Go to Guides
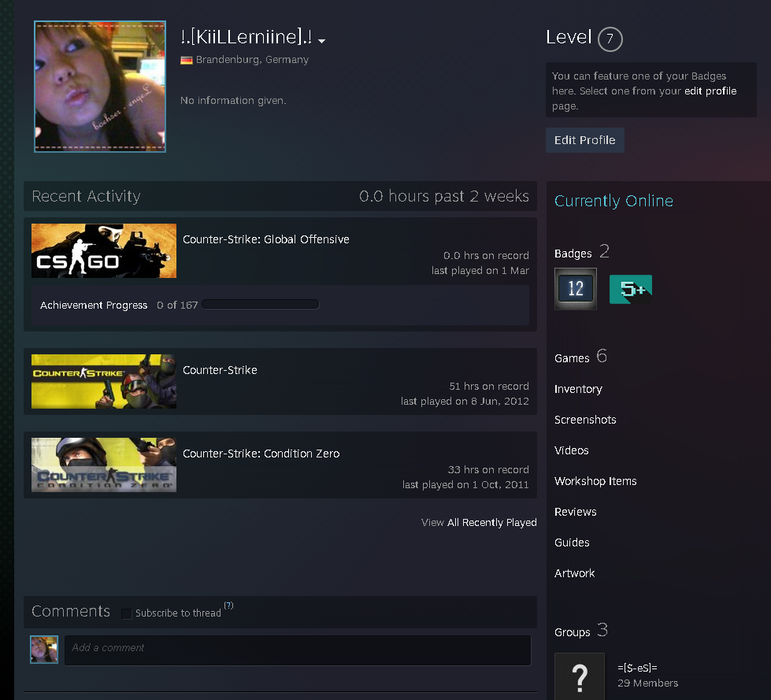 pyautogui.click(x=572, y=543)
